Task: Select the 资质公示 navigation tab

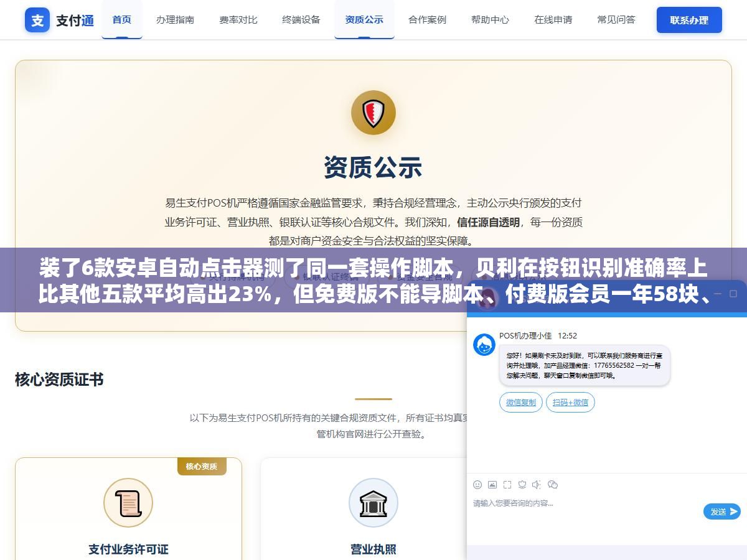Action: click(x=364, y=19)
